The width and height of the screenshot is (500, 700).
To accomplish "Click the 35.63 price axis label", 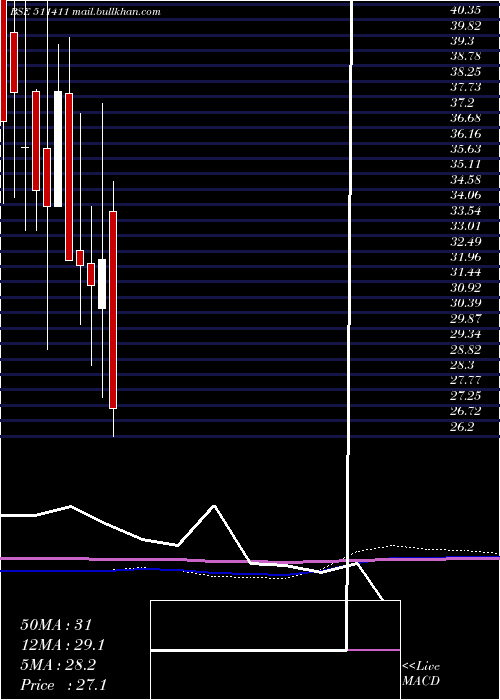I will click(x=465, y=149).
